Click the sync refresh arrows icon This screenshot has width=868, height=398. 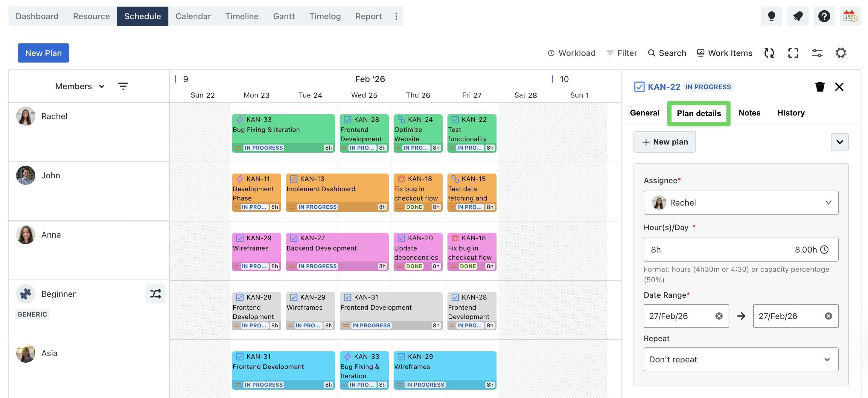coord(769,53)
